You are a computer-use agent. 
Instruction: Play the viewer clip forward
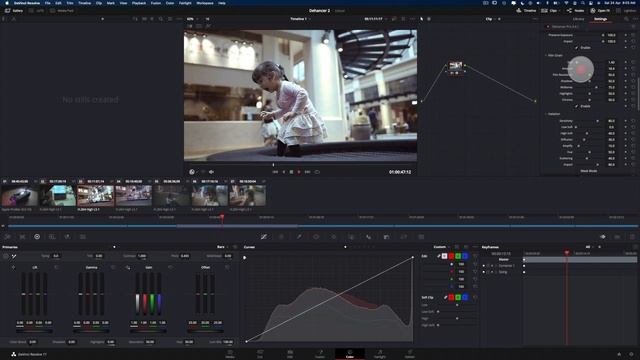tap(299, 172)
